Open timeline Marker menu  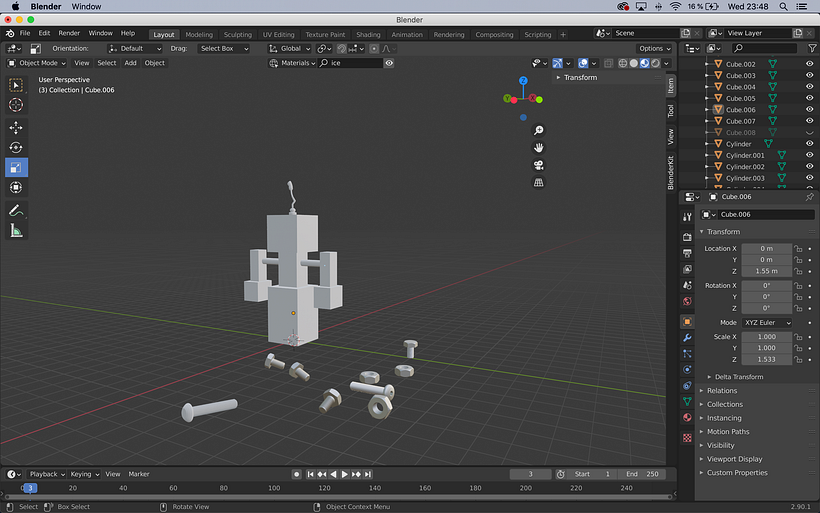pos(139,474)
